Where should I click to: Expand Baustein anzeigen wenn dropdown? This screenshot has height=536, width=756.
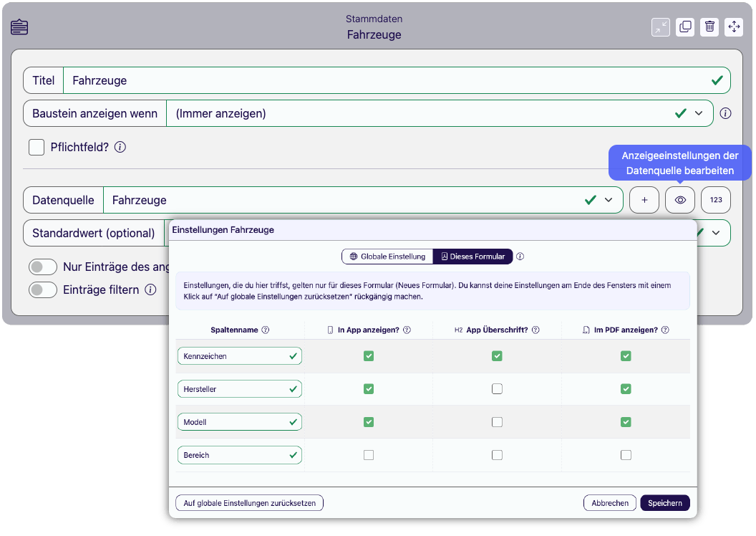pyautogui.click(x=699, y=113)
